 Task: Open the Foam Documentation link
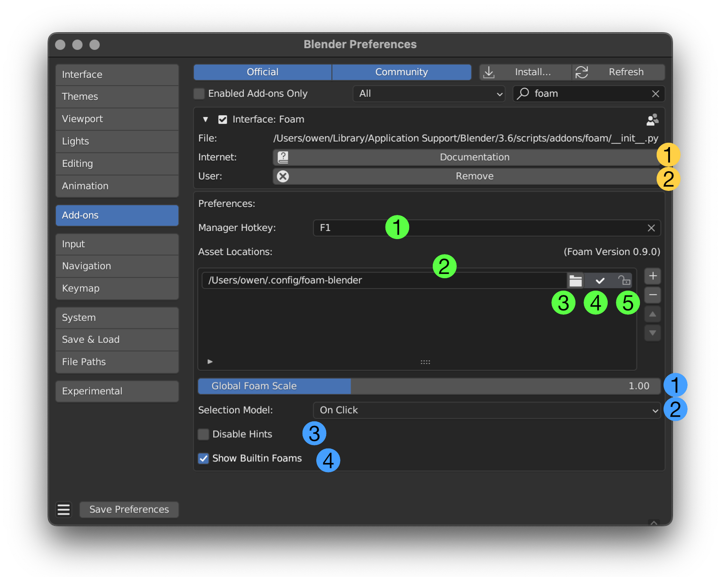(x=467, y=157)
